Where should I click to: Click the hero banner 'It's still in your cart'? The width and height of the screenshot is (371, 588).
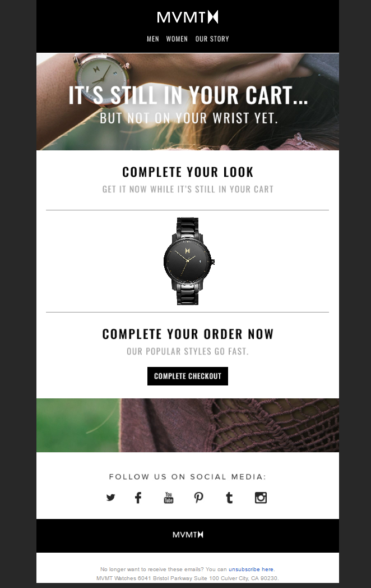[x=188, y=102]
